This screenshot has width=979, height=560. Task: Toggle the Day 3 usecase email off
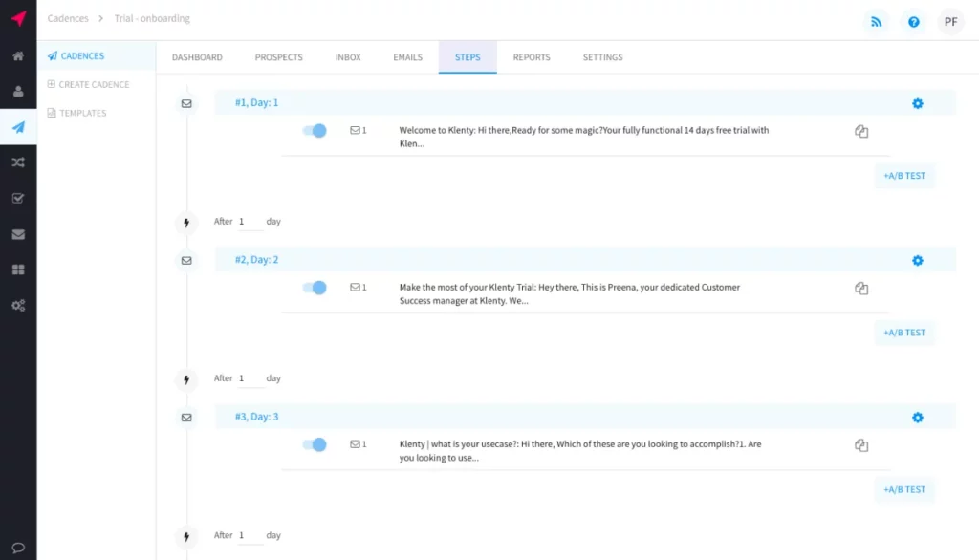[315, 444]
